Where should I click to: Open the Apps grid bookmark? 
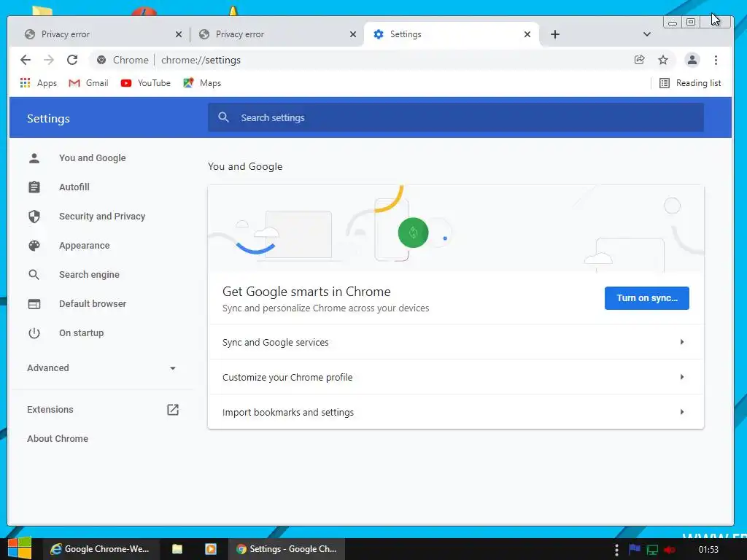point(38,83)
